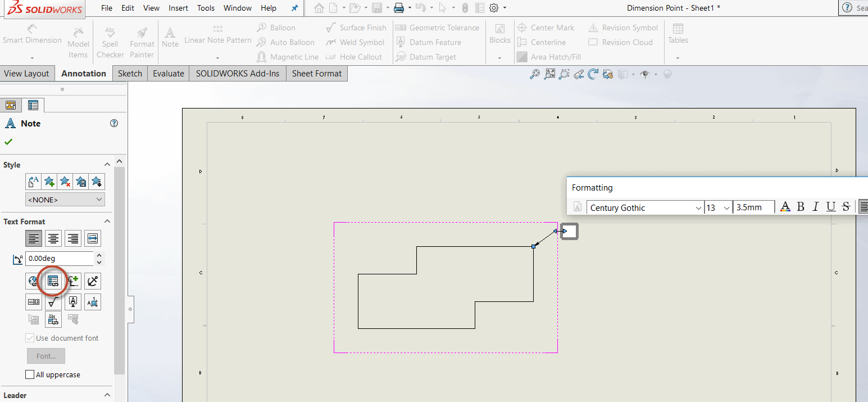Click the circular arrow Rotate View icon
868x402 pixels.
click(x=593, y=74)
